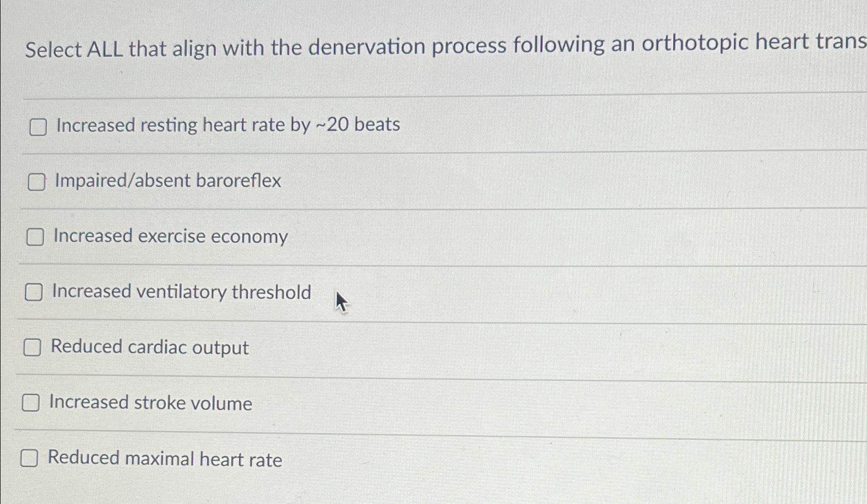Click the 'Increased exercise economy' answer text
This screenshot has width=867, height=504.
[x=170, y=237]
